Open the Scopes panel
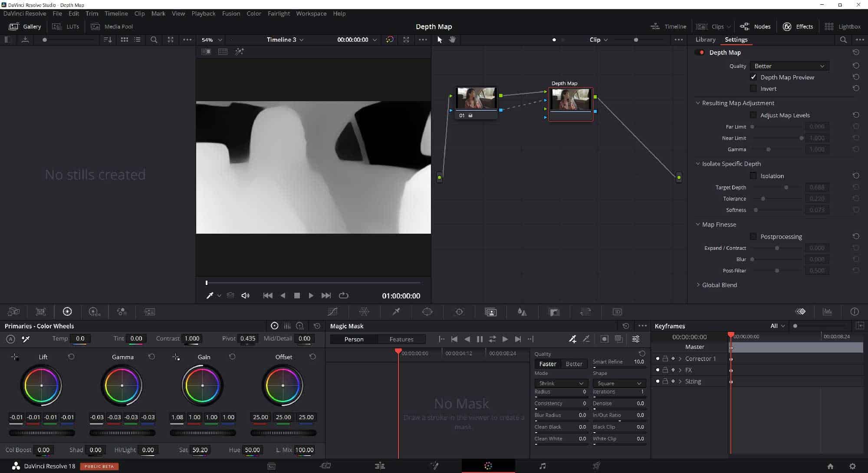The image size is (868, 473). tap(827, 312)
